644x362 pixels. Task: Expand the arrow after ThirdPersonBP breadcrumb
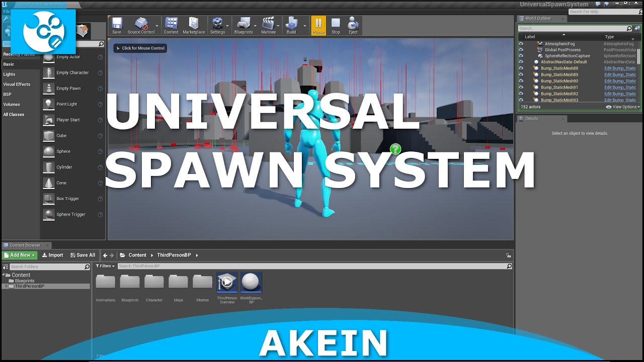197,255
